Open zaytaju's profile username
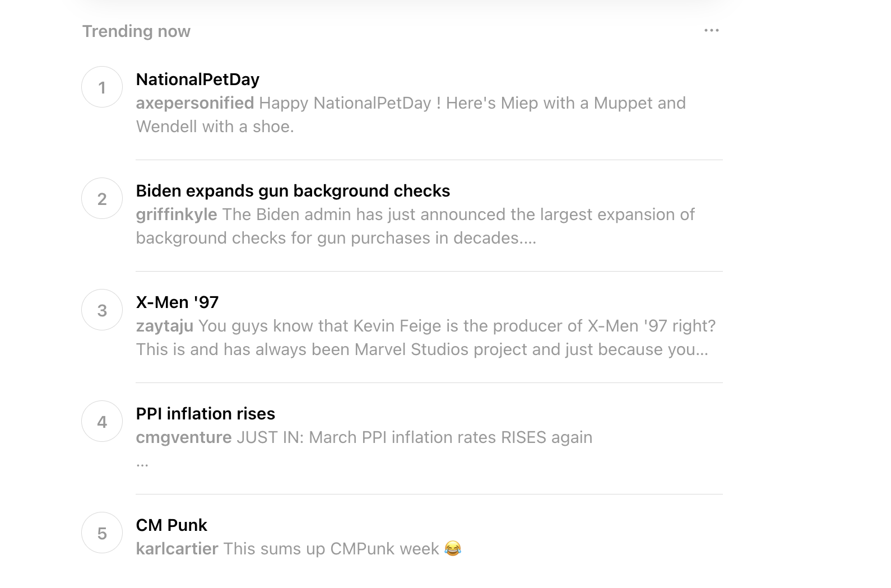891x588 pixels. tap(165, 326)
